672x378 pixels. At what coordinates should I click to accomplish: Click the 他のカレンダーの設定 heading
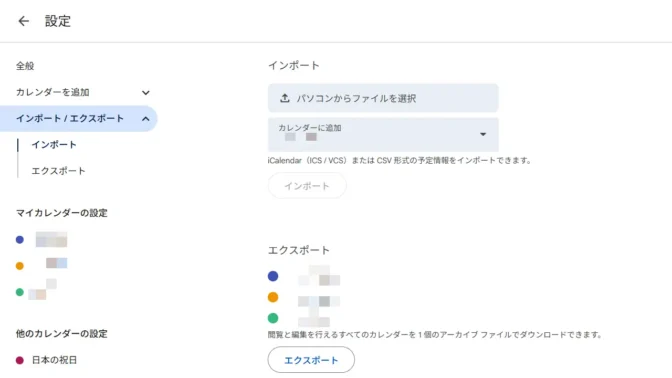pyautogui.click(x=62, y=334)
